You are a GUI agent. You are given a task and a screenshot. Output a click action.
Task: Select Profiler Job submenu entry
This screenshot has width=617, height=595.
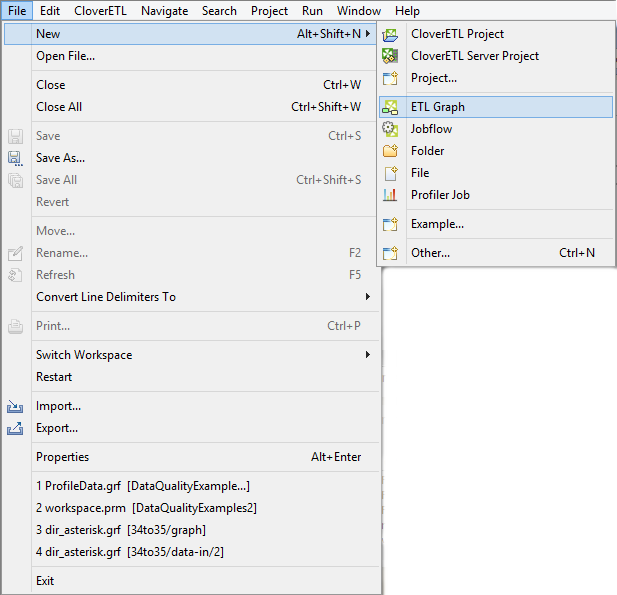click(x=496, y=195)
